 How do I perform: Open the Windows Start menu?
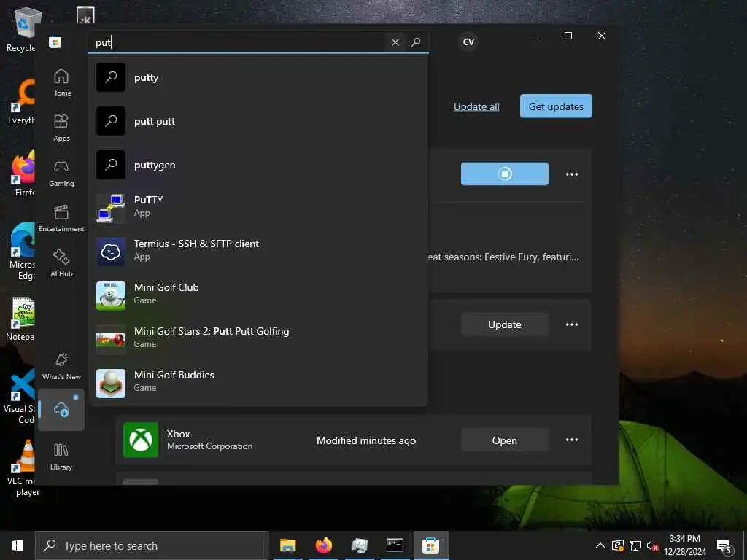point(18,545)
